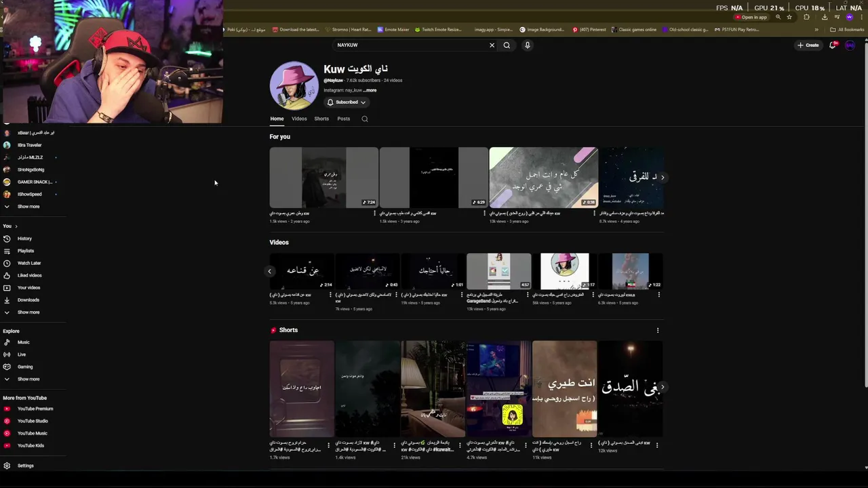Open Twitch Emote Resize bookmark
Screen dimensions: 868x488
[x=438, y=30]
